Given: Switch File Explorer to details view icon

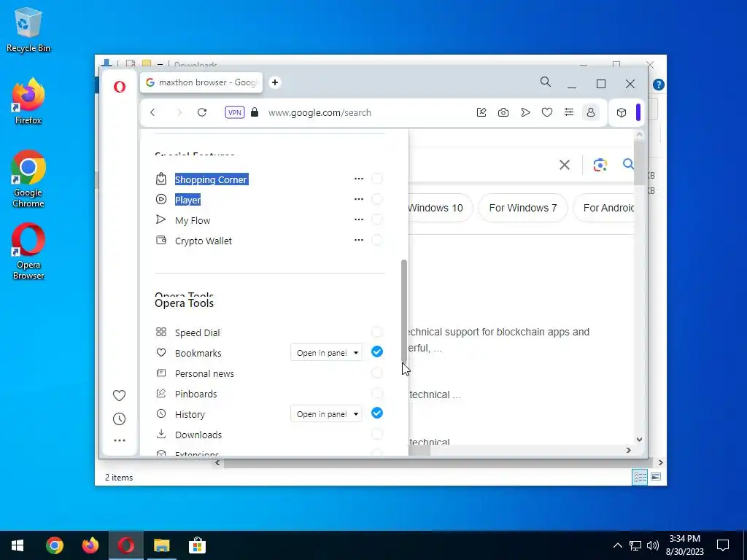Looking at the screenshot, I should 640,477.
